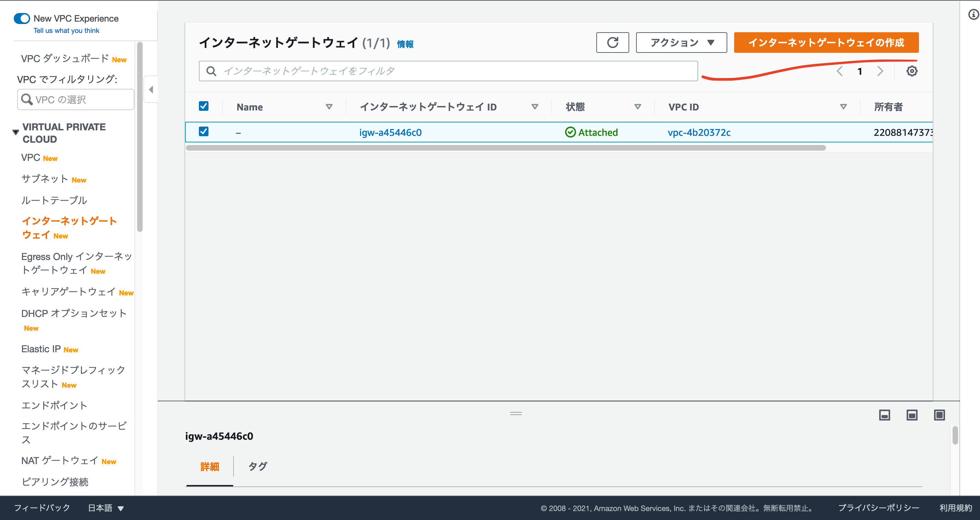The height and width of the screenshot is (520, 980).
Task: Uncheck the igw-a45446c0 row checkbox
Action: [204, 131]
